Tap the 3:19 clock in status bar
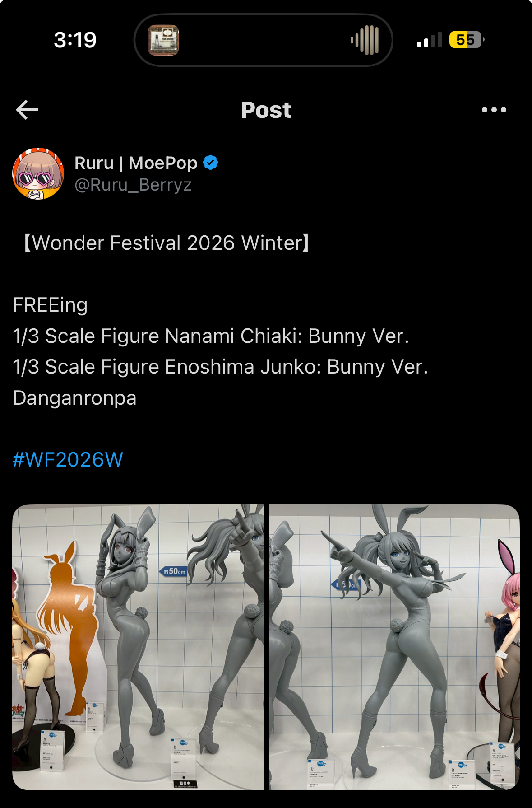 point(75,40)
